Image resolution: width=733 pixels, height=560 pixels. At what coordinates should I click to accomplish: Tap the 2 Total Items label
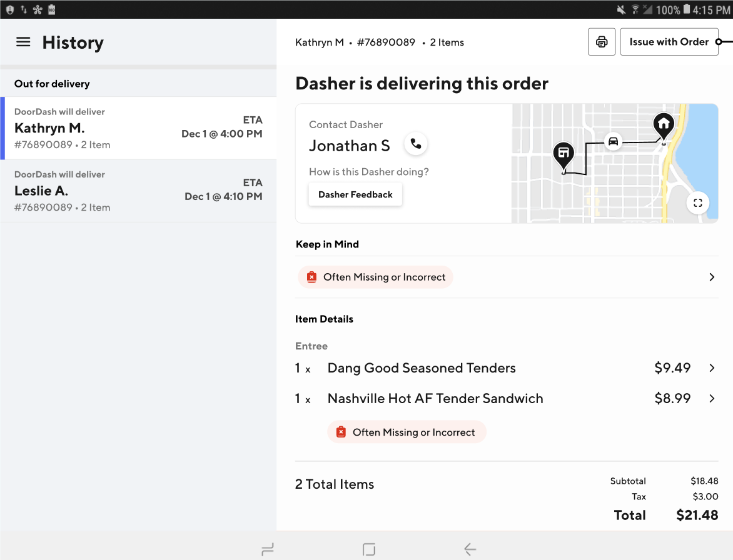click(334, 484)
